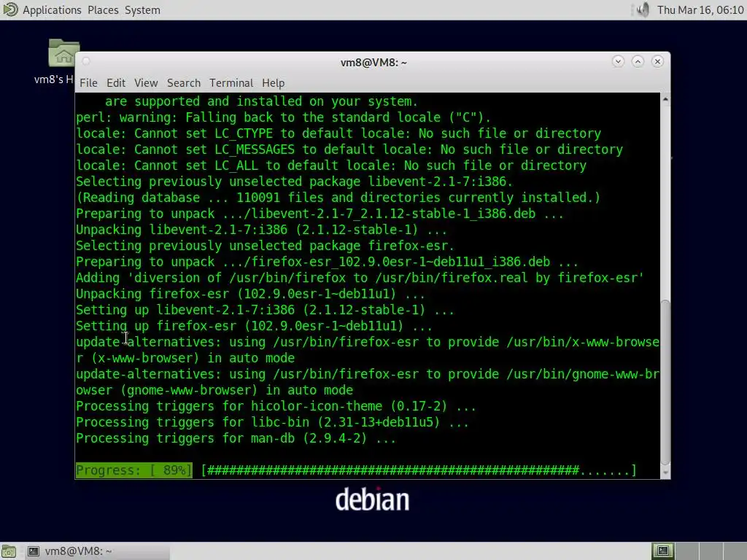Open the Help menu in the terminal

(x=273, y=83)
